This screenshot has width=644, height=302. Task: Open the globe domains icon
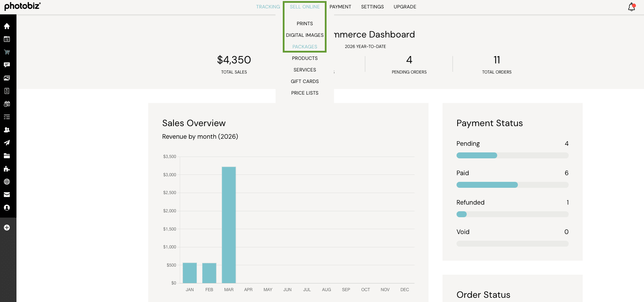pos(7,181)
